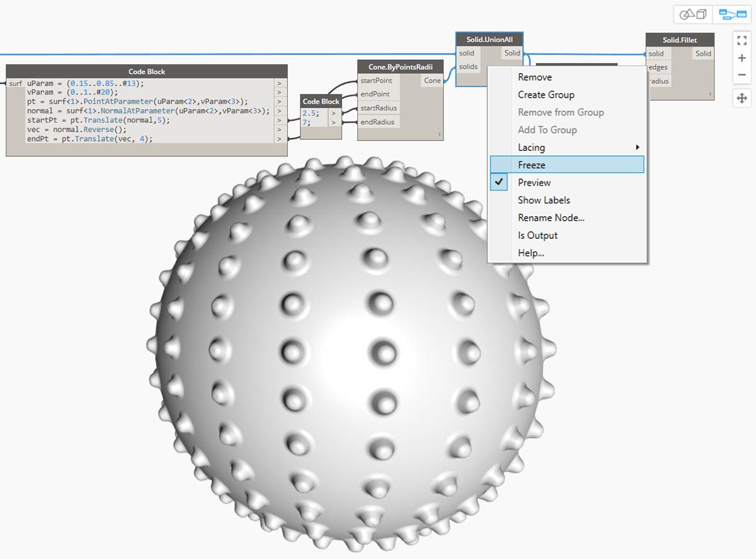Zoom in with the plus button
756x559 pixels.
point(742,58)
